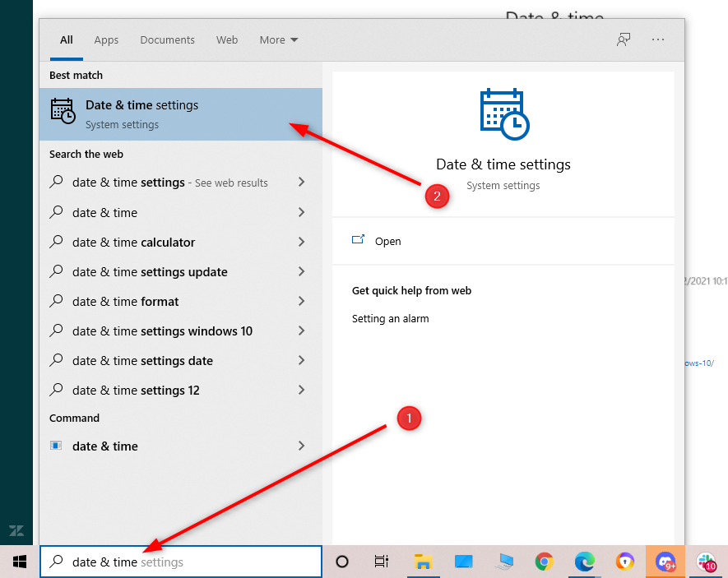The image size is (728, 578).
Task: Launch File Explorer from the taskbar
Action: pos(423,562)
